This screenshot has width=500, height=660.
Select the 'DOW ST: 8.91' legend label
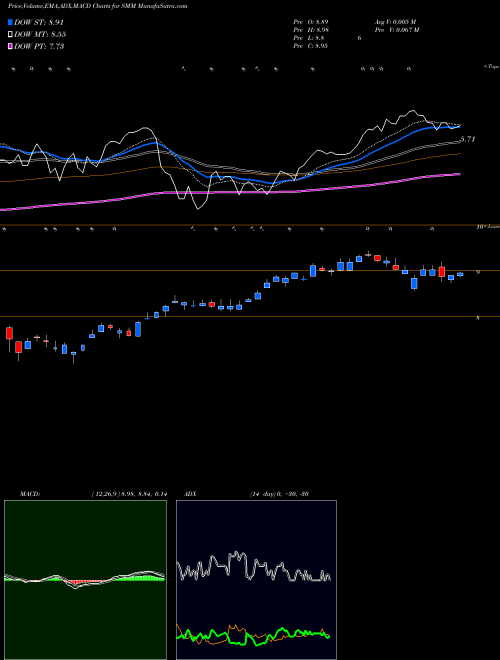(39, 22)
